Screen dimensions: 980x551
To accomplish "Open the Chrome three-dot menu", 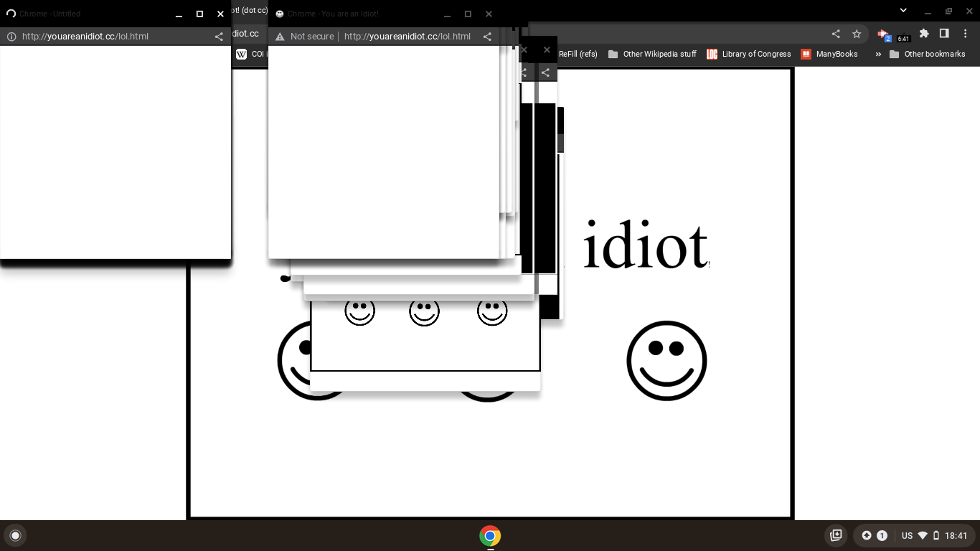I will pos(964,34).
